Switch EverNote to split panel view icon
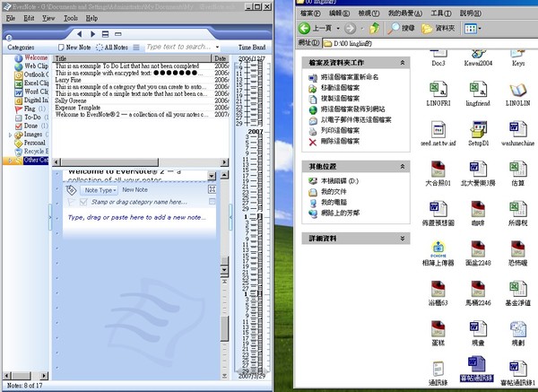 (105, 34)
